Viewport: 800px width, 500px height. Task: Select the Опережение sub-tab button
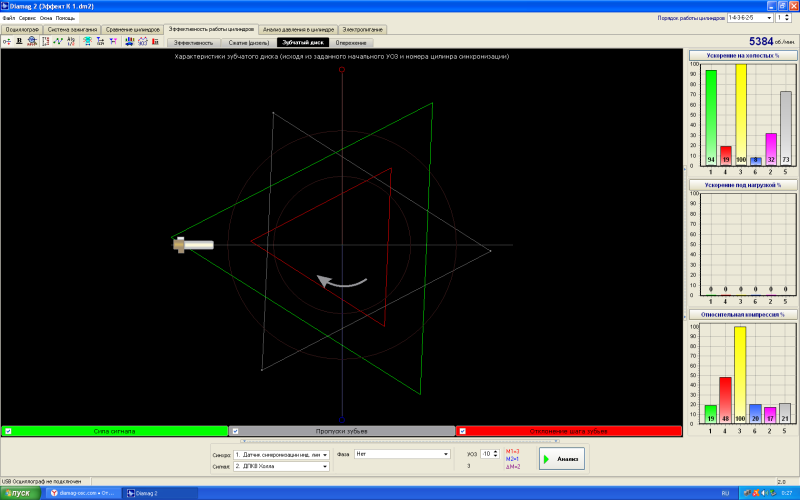tap(351, 43)
